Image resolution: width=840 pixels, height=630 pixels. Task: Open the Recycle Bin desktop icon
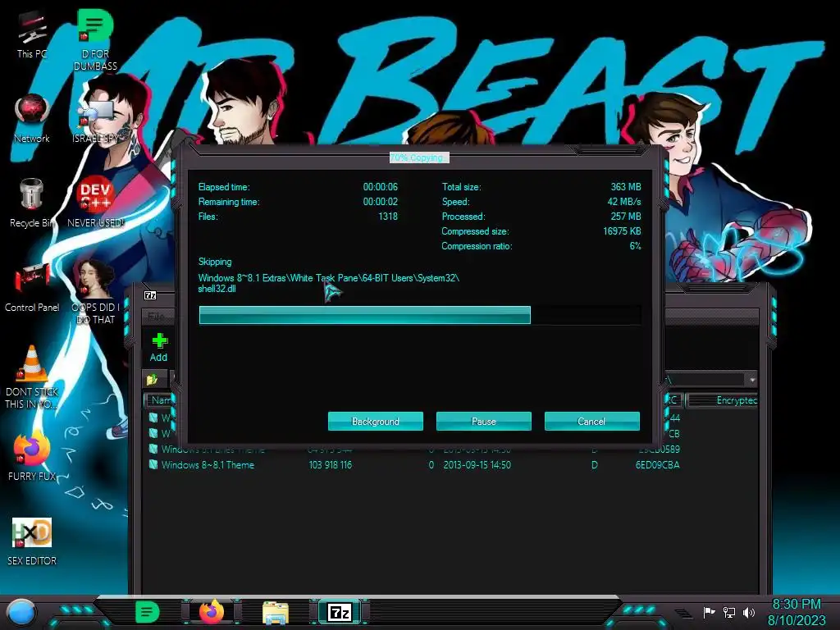32,203
